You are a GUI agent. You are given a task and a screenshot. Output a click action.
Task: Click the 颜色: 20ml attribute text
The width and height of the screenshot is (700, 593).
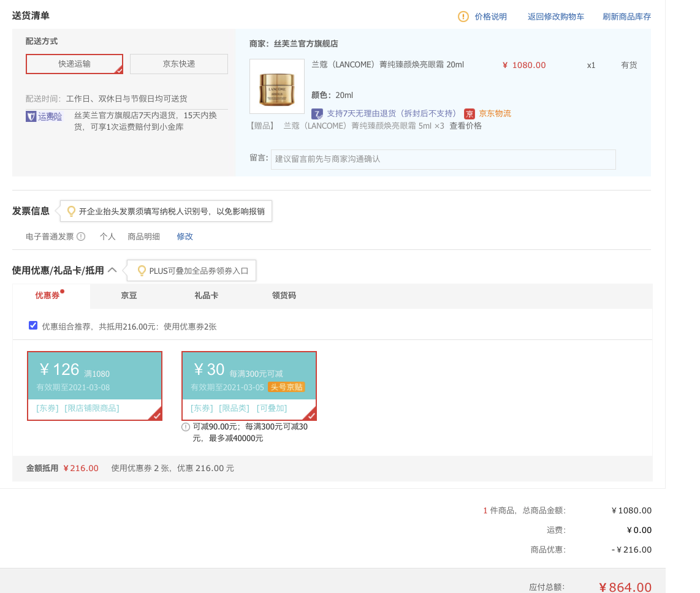332,95
